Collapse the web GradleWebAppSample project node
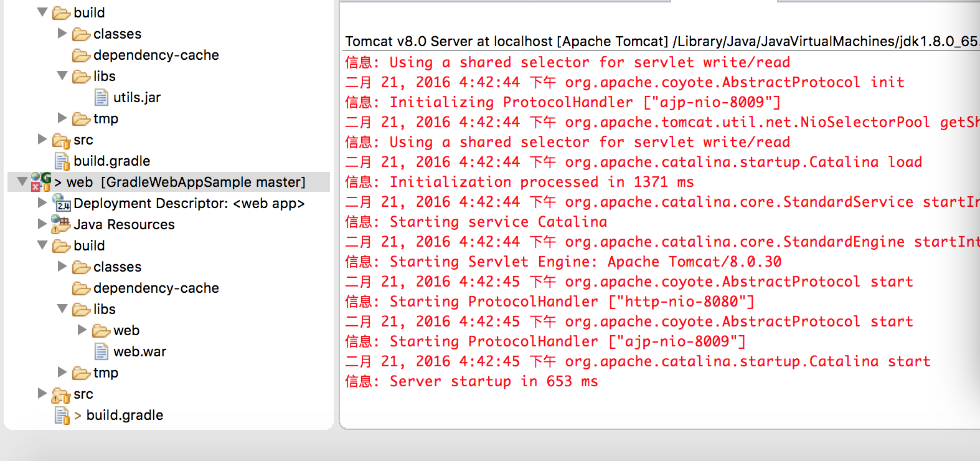980x461 pixels. tap(22, 181)
